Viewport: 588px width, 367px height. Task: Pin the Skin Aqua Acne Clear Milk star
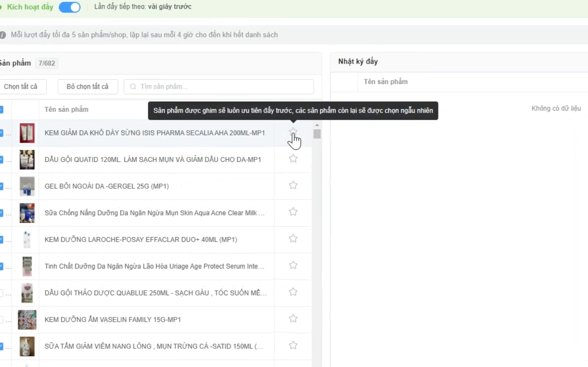[x=293, y=212]
